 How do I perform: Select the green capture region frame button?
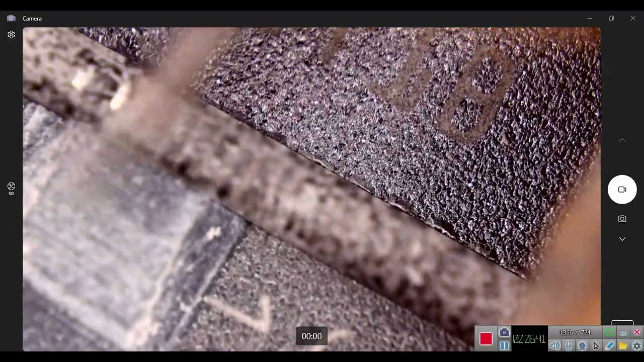(x=609, y=332)
